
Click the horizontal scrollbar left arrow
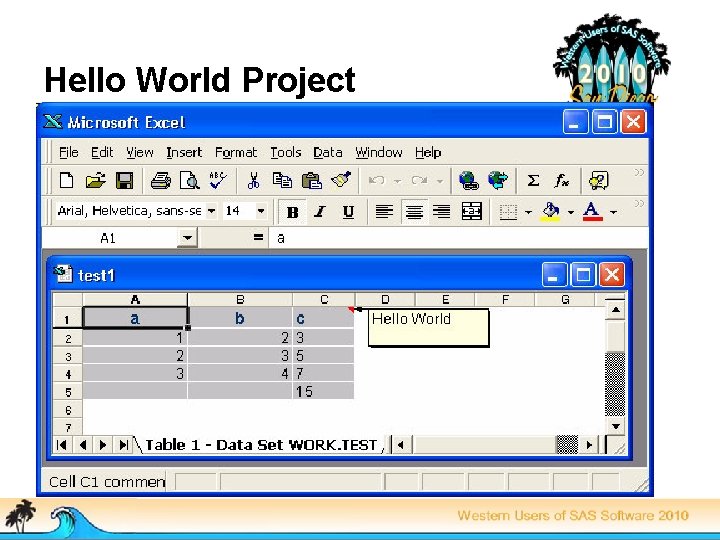point(401,445)
